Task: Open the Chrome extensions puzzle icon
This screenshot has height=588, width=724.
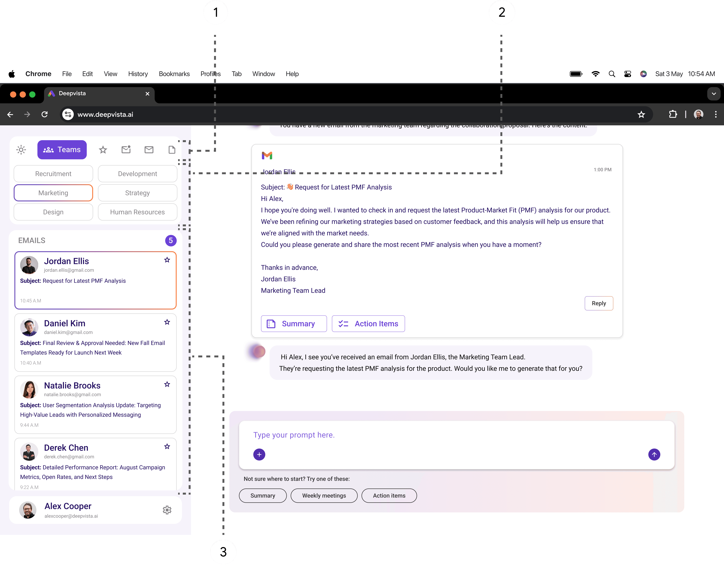Action: click(x=673, y=114)
